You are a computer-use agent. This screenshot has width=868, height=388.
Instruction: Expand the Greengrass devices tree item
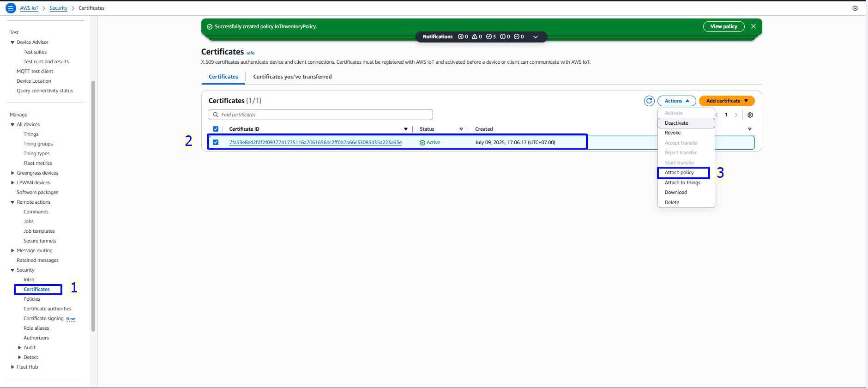pos(12,173)
